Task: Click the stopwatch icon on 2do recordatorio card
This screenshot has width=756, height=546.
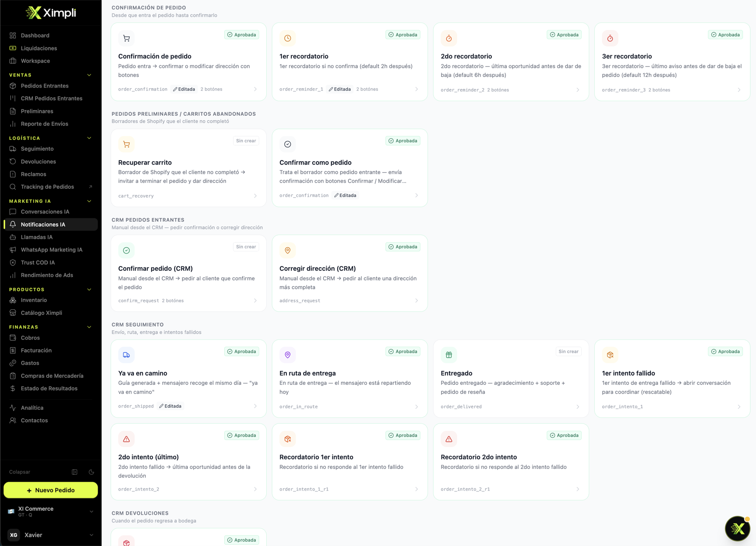Action: point(449,38)
